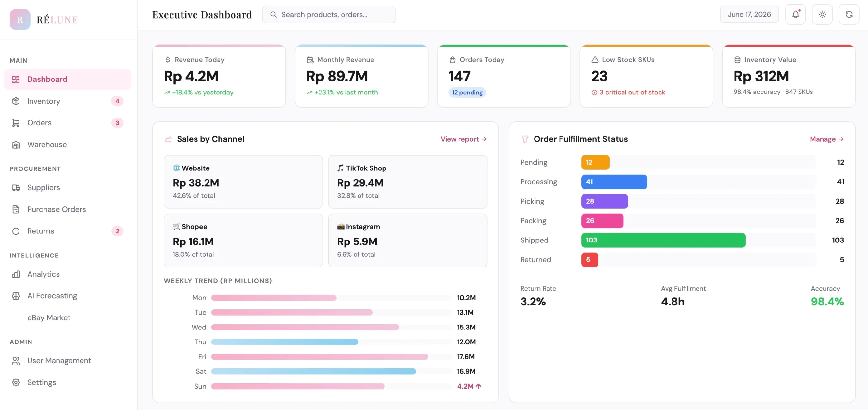Image resolution: width=868 pixels, height=410 pixels.
Task: Click the Order Fulfillment funnel icon
Action: coord(525,139)
